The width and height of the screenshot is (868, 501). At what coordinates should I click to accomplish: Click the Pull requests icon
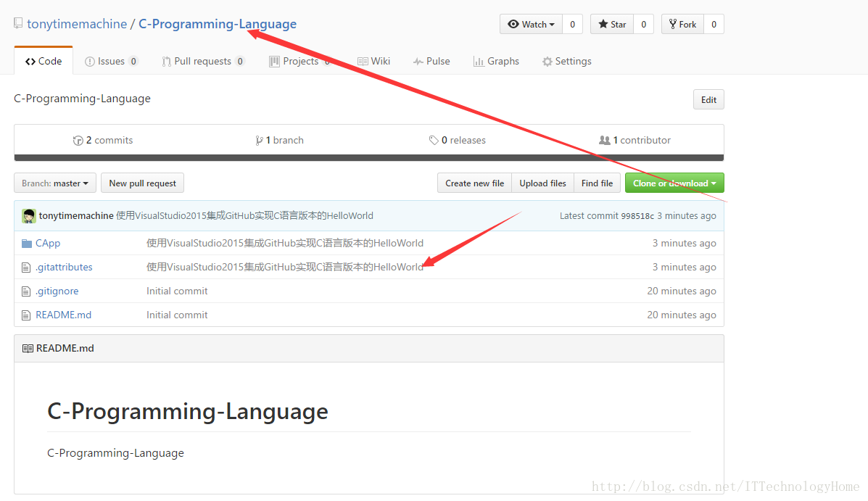point(166,62)
